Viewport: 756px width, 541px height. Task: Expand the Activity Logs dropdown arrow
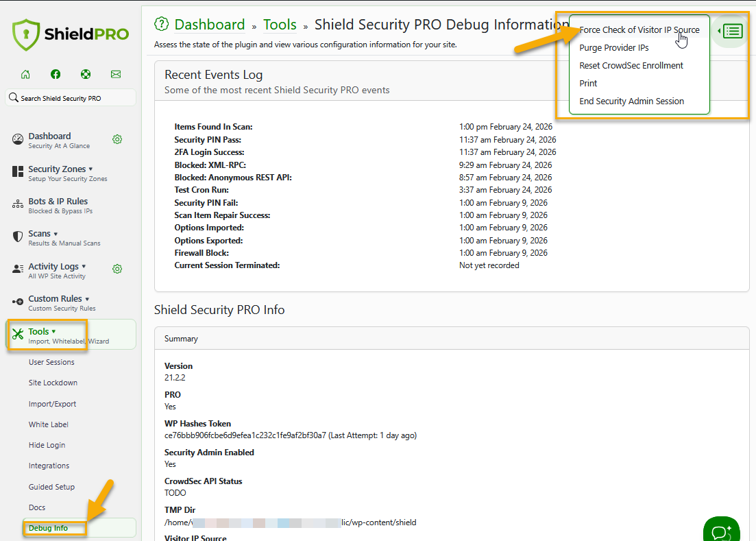click(84, 266)
